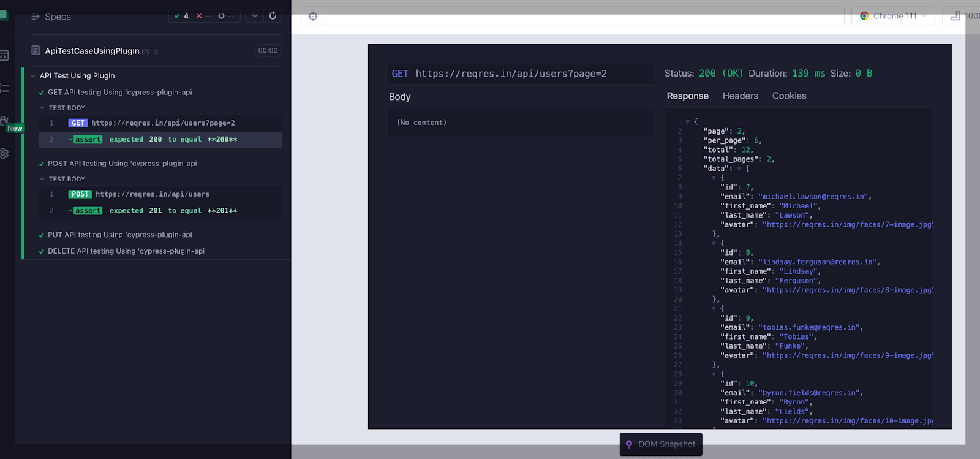Click the 'expected 201 to equal' assertion row
Viewport: 980px width, 459px height.
click(x=160, y=211)
